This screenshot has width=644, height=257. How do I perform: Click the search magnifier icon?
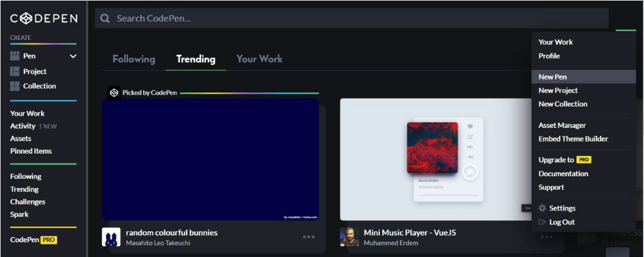pyautogui.click(x=105, y=18)
